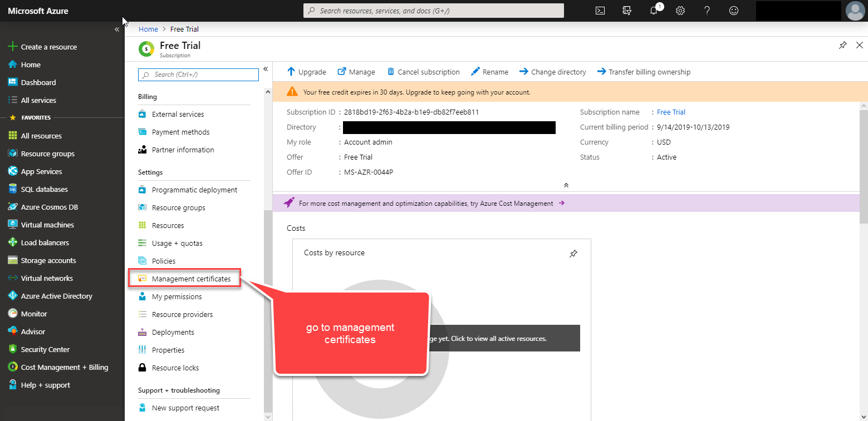Click the All resources grid icon
The image size is (868, 421).
(x=12, y=136)
